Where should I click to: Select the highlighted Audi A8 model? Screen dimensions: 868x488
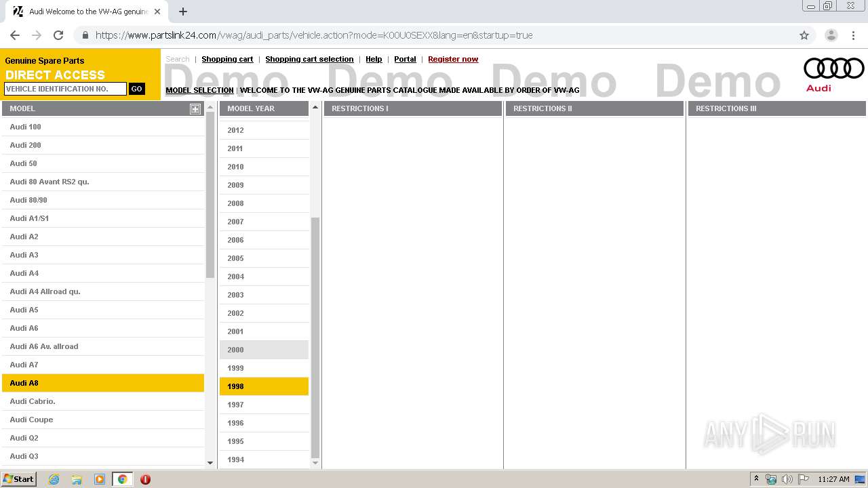point(103,383)
